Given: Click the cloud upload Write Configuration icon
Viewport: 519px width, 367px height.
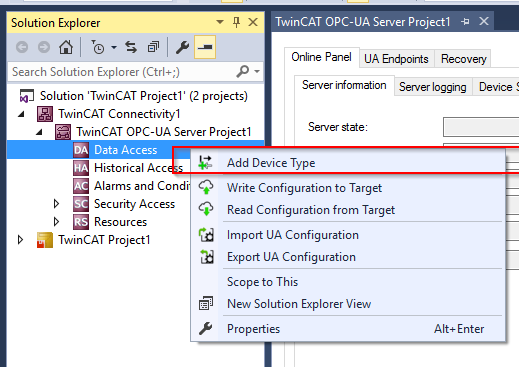Looking at the screenshot, I should coord(206,187).
